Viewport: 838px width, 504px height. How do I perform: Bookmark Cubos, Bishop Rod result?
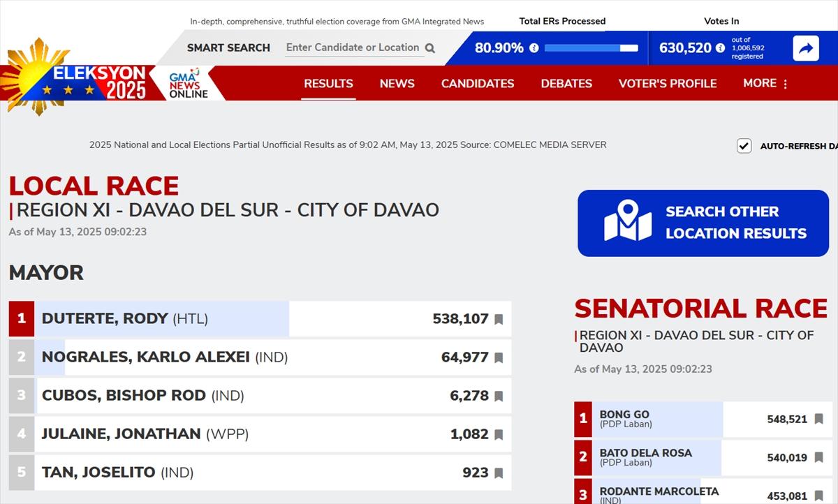[x=499, y=396]
